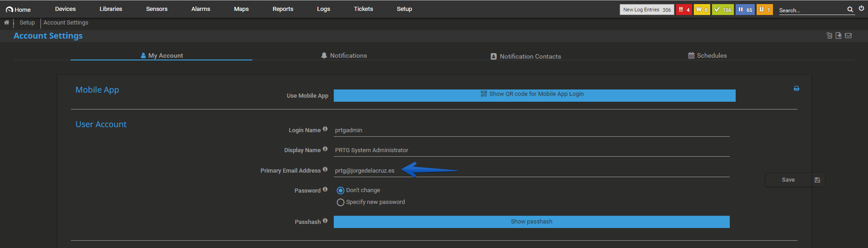
Task: Click the add ticket document-plus icon
Action: 838,35
